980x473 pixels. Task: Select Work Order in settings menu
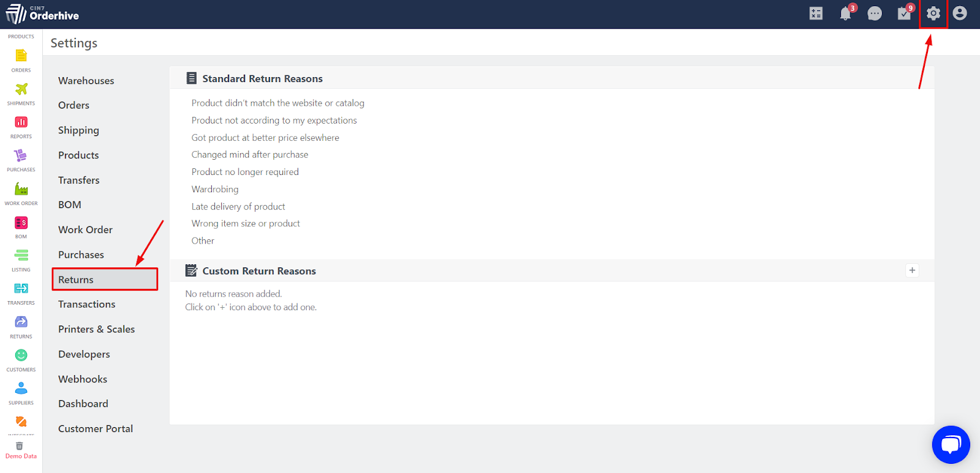[86, 230]
